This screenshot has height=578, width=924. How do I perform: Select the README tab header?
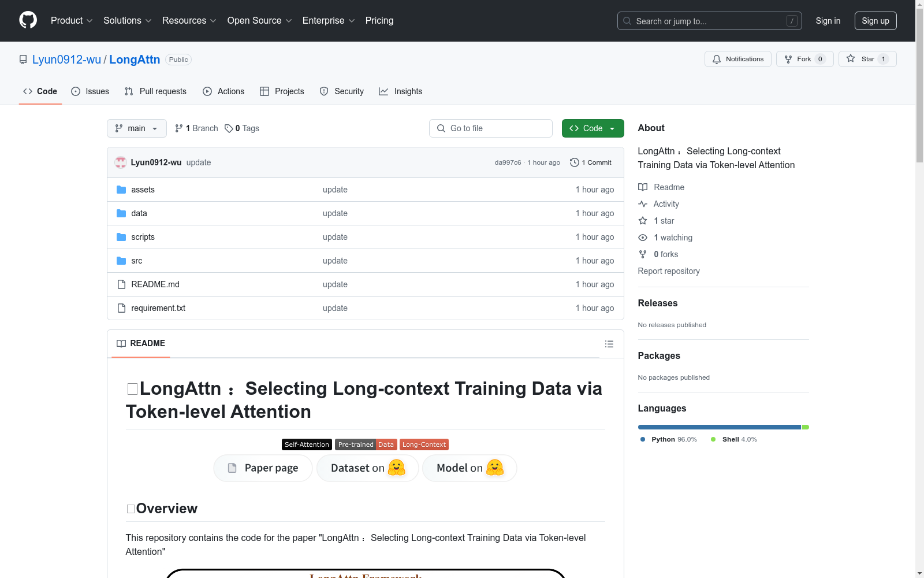(141, 343)
